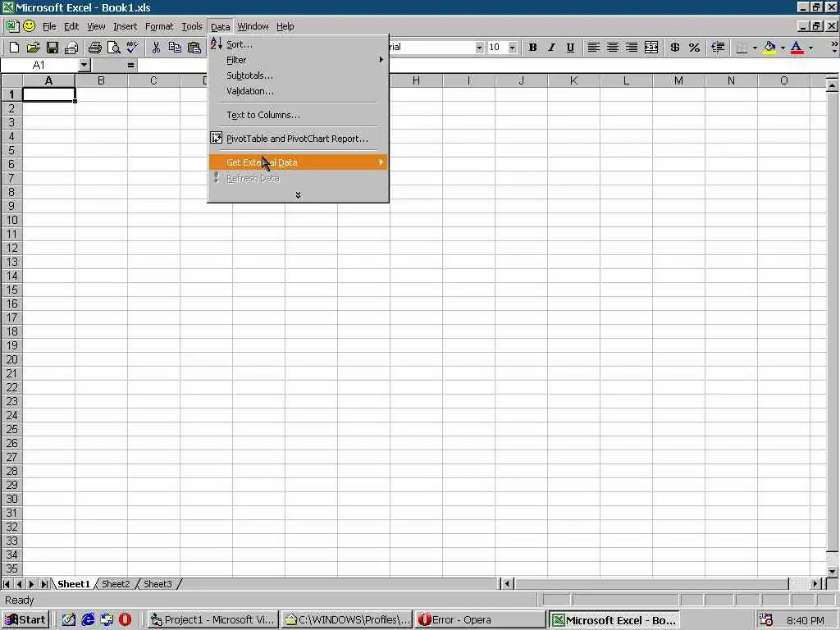Click the PivotTable icon in Data menu
The image size is (840, 630).
click(x=216, y=138)
